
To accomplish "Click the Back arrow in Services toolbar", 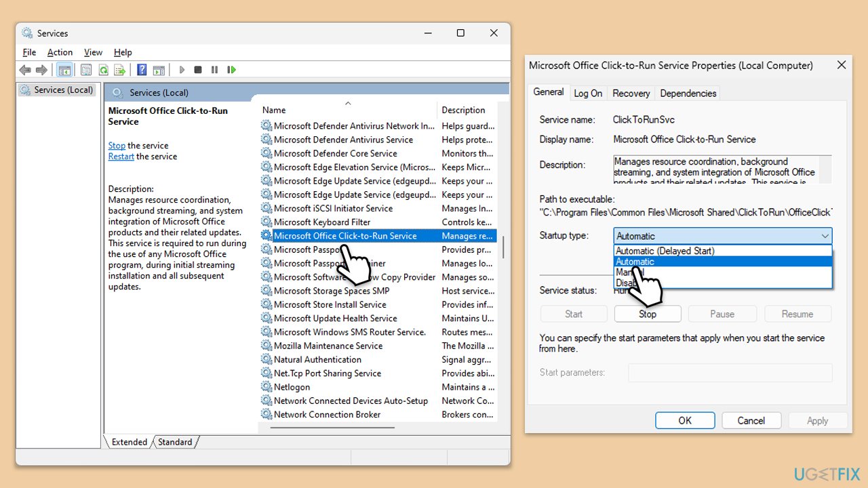I will [x=25, y=70].
